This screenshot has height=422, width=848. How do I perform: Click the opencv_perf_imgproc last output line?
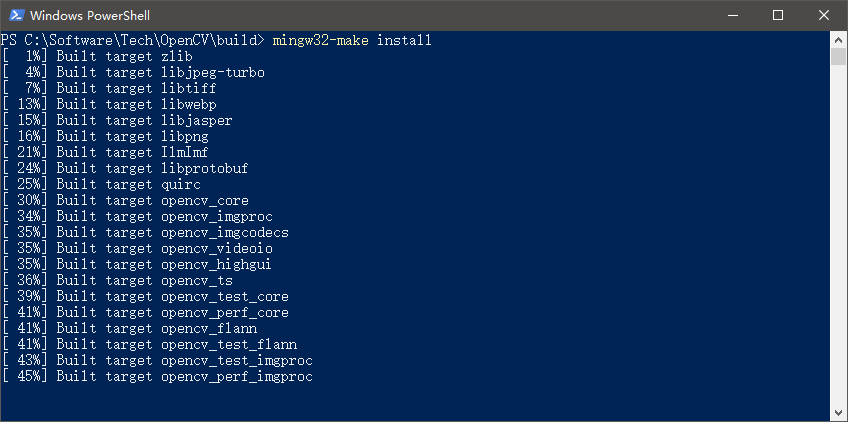pos(157,377)
